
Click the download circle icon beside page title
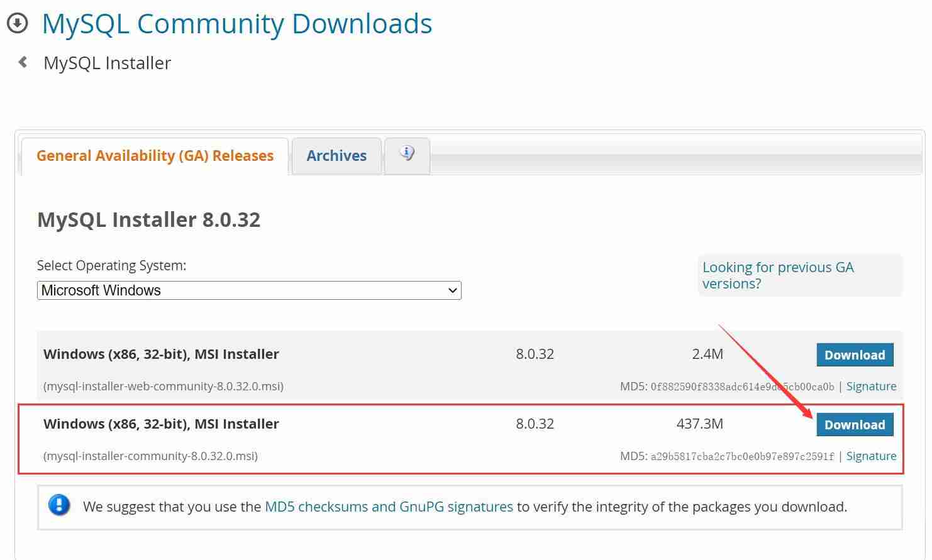(x=17, y=23)
